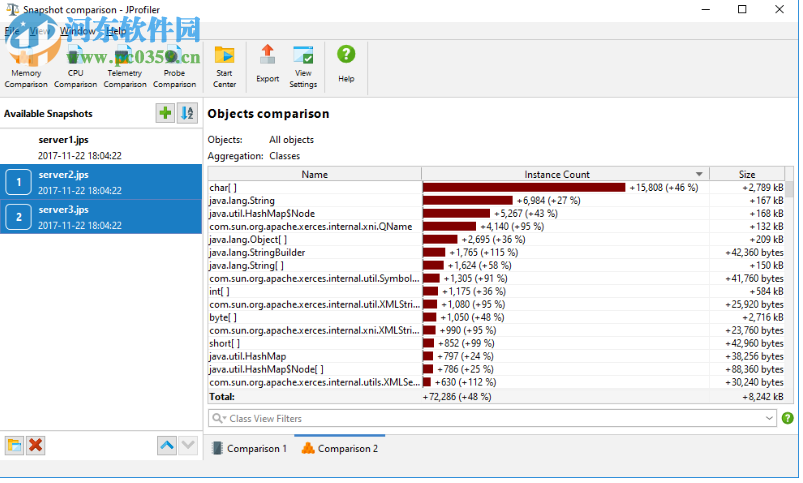Viewport: 803px width, 483px height.
Task: Click the +42,360 bytes size value
Action: (754, 253)
